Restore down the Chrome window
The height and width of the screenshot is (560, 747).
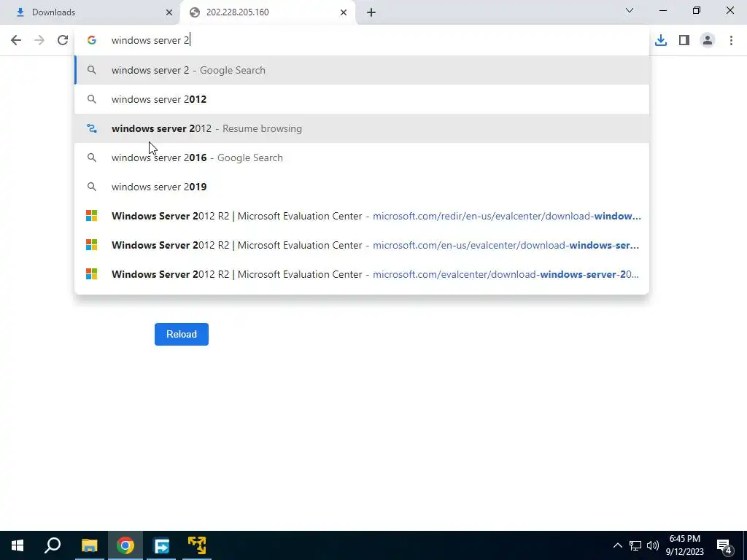tap(697, 10)
